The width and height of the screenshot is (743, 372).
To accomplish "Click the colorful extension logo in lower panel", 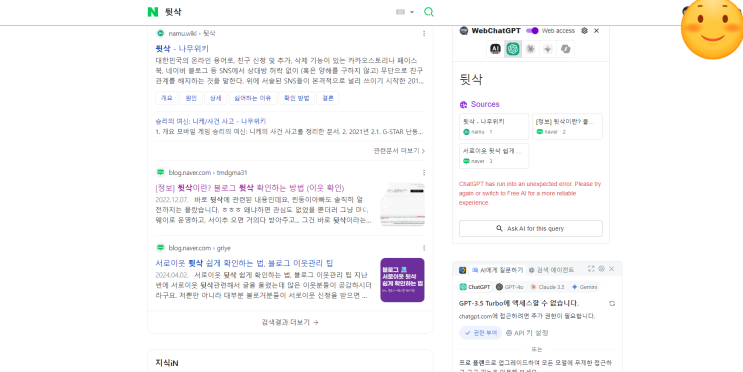I will (x=462, y=270).
